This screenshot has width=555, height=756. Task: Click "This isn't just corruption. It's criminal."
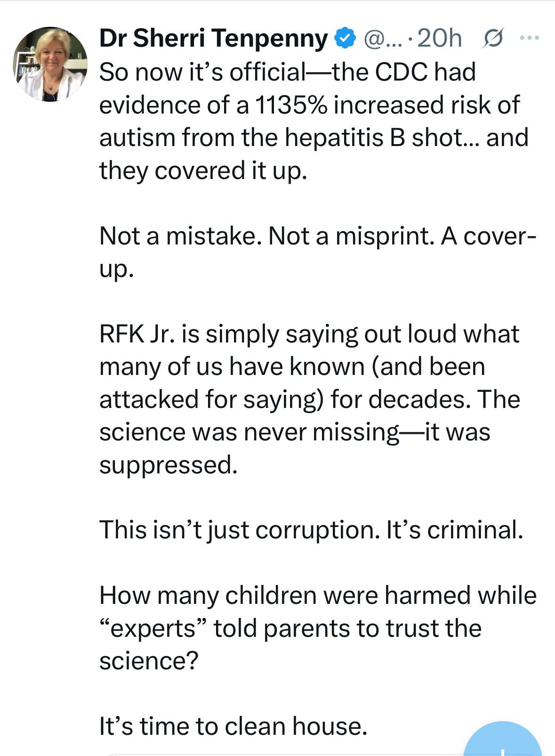(x=311, y=530)
